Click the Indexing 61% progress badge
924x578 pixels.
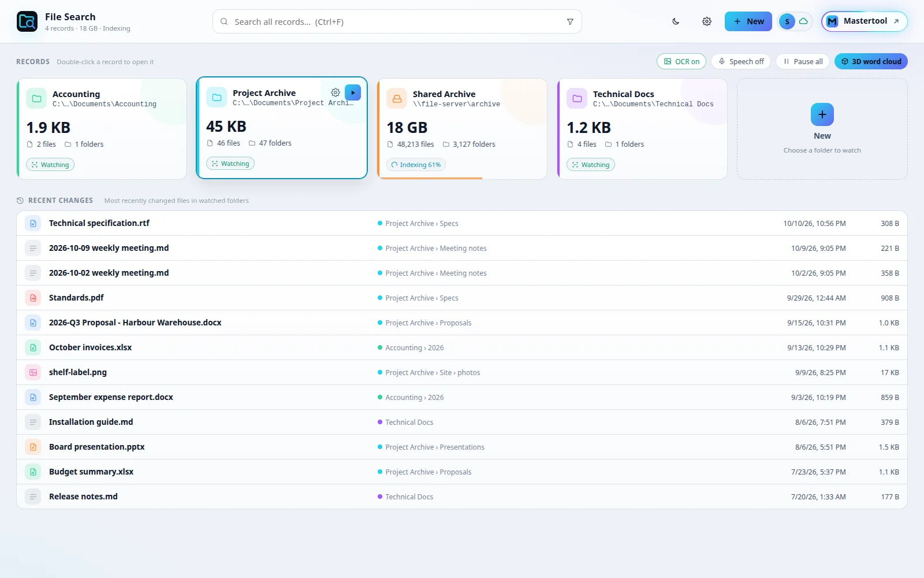[x=416, y=165]
